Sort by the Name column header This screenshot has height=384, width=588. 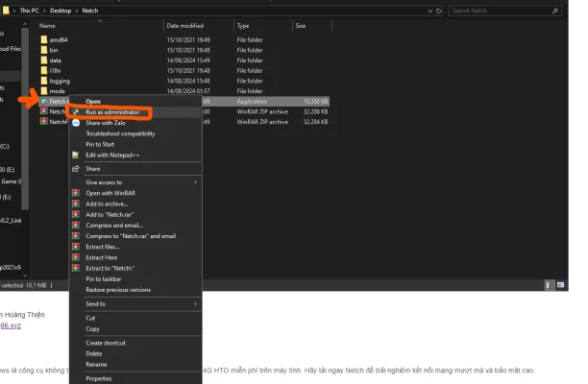coord(47,26)
